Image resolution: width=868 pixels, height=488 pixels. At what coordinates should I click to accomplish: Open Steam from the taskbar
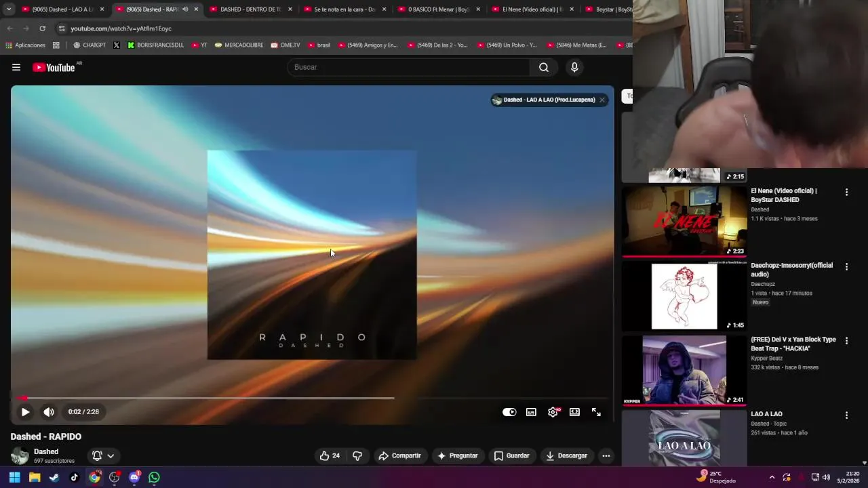click(x=54, y=477)
